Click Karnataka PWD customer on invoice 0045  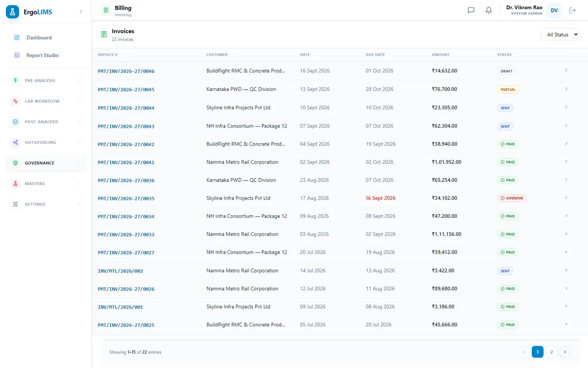click(x=241, y=89)
